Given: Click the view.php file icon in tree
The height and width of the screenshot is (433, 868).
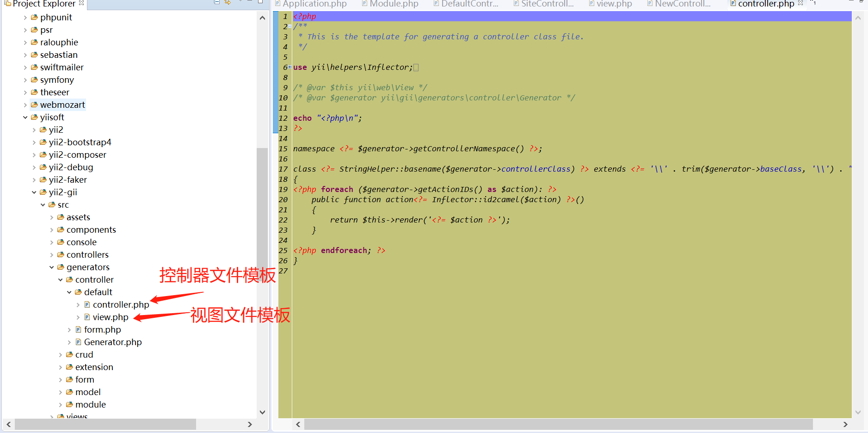Looking at the screenshot, I should pyautogui.click(x=87, y=317).
